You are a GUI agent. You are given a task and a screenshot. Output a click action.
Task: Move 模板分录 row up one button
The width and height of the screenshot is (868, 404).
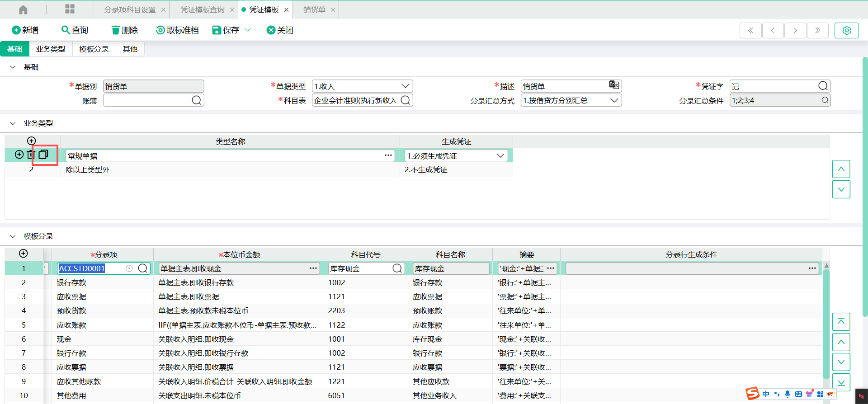(x=841, y=342)
